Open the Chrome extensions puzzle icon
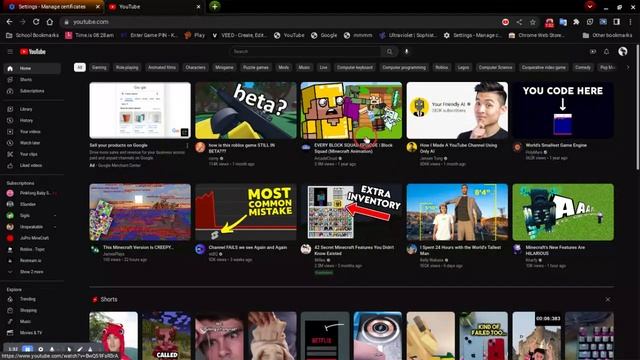 point(576,22)
